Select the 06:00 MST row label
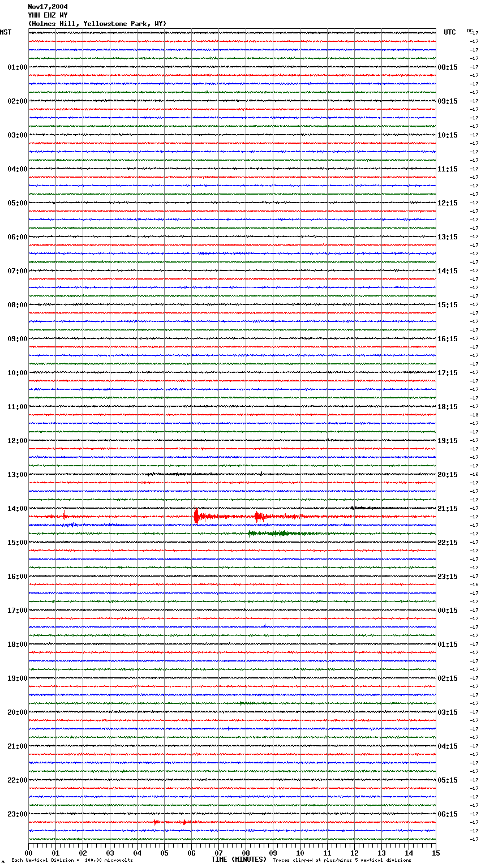 point(17,237)
